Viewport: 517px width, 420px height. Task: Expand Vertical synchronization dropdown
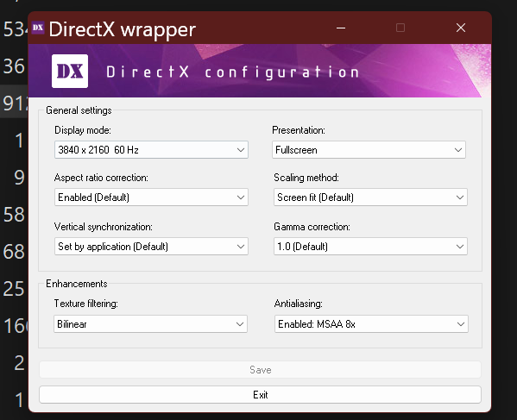pyautogui.click(x=151, y=247)
